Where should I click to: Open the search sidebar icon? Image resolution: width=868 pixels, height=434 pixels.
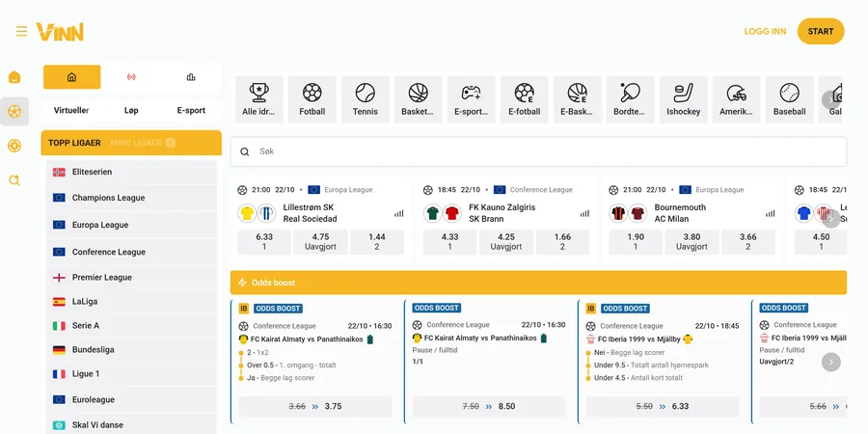[14, 180]
